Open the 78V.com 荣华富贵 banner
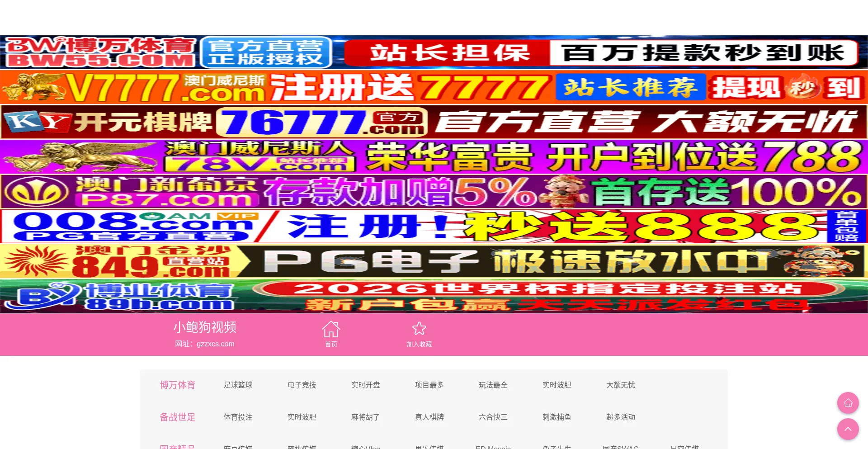The image size is (868, 449). (x=434, y=156)
